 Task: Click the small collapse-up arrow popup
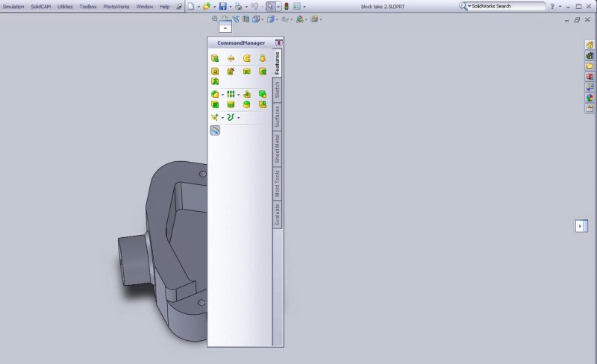click(x=225, y=28)
